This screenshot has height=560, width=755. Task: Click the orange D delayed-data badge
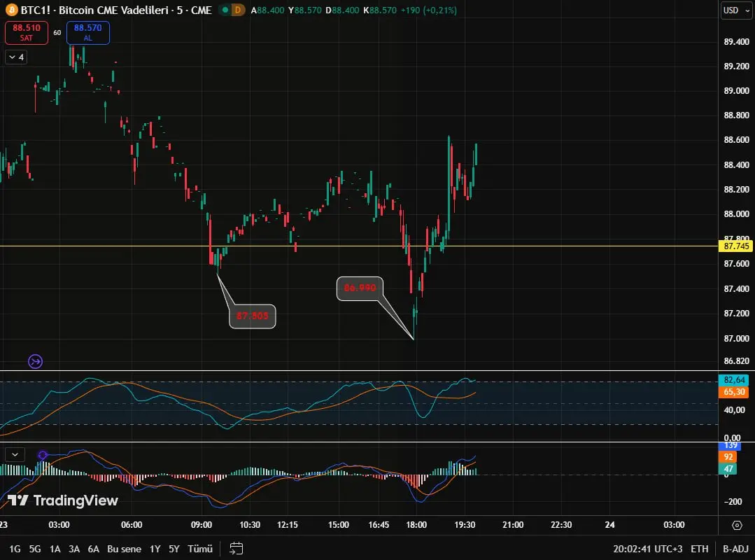[x=239, y=10]
